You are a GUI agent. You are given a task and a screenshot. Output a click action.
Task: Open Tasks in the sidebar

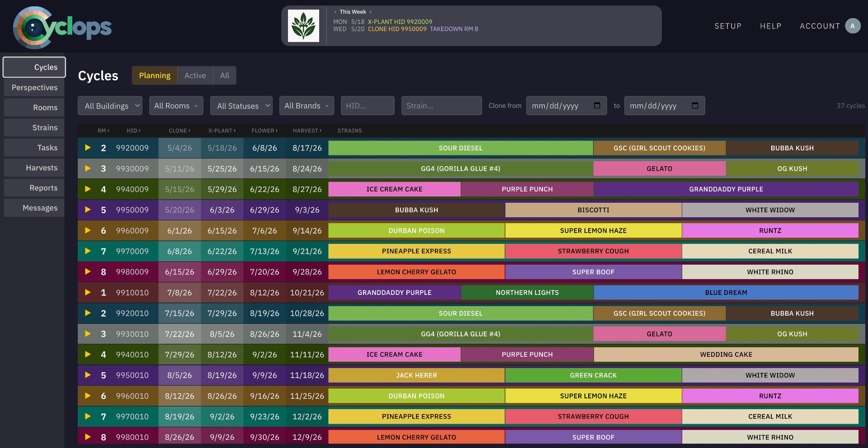click(x=34, y=148)
